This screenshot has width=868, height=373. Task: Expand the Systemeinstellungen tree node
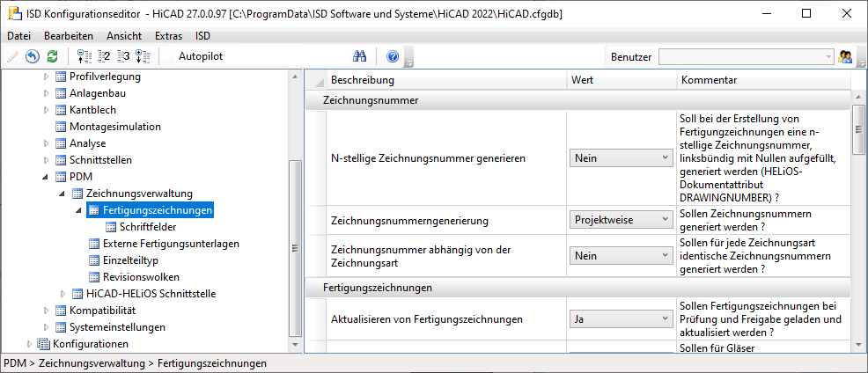(47, 327)
